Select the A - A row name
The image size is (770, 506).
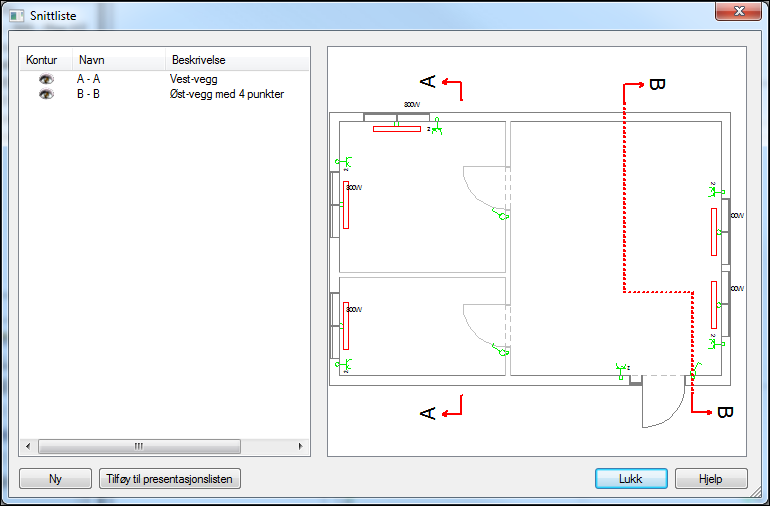click(x=88, y=78)
